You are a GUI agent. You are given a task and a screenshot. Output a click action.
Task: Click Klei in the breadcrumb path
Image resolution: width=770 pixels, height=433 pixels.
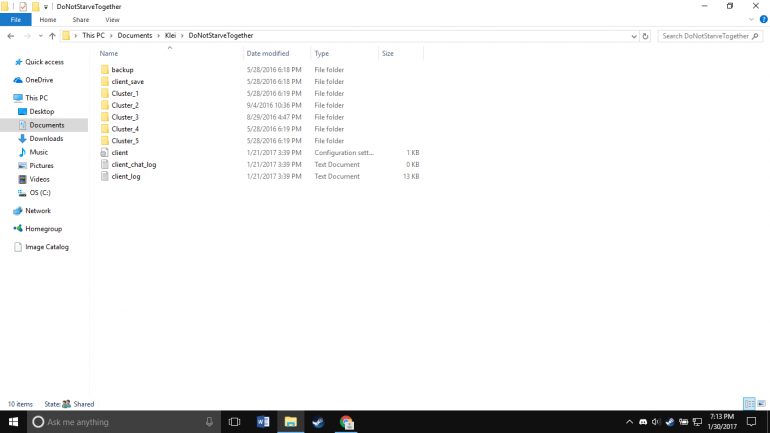[168, 36]
